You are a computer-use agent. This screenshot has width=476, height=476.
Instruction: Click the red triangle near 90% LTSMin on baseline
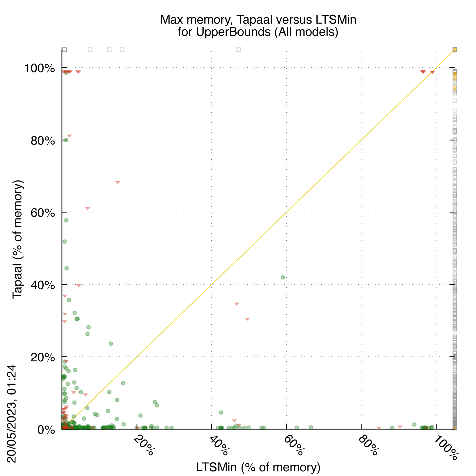pyautogui.click(x=400, y=427)
